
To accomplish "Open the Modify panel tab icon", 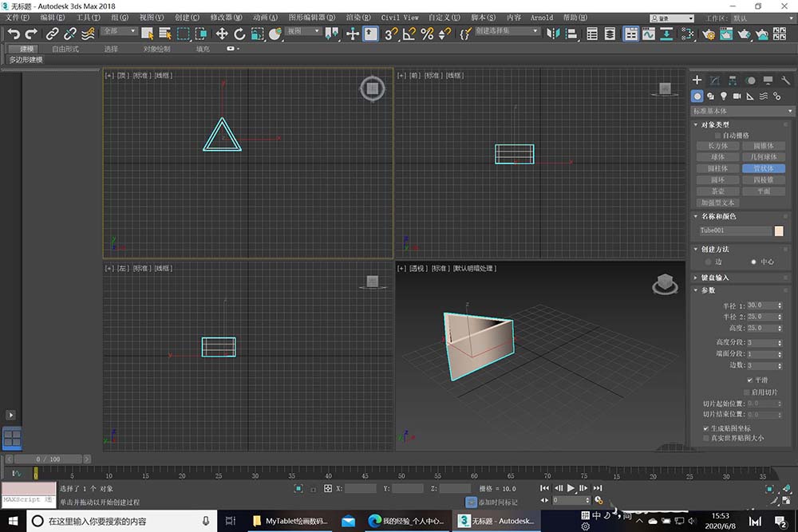I will (x=714, y=81).
